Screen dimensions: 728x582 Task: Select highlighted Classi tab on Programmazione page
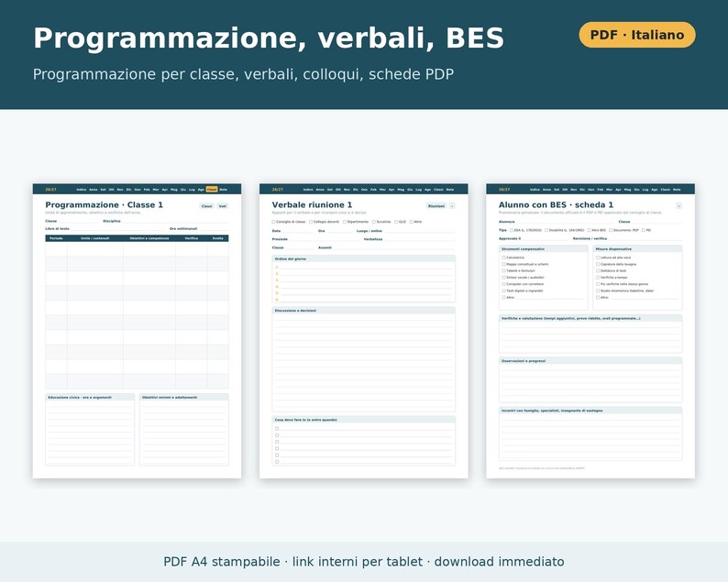click(x=212, y=190)
